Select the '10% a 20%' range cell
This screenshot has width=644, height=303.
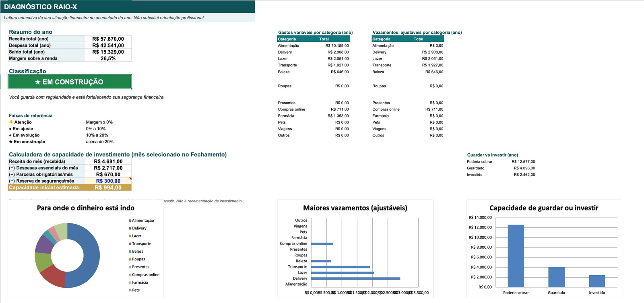tap(97, 135)
